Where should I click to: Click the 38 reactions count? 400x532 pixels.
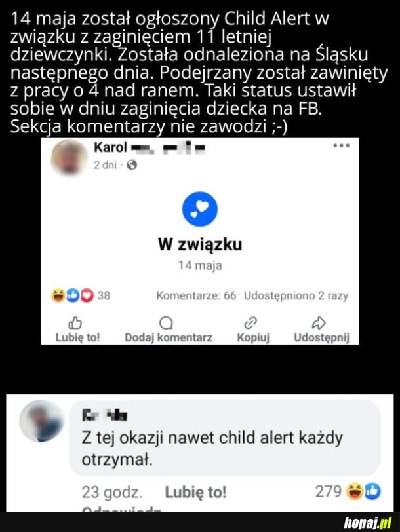[104, 295]
